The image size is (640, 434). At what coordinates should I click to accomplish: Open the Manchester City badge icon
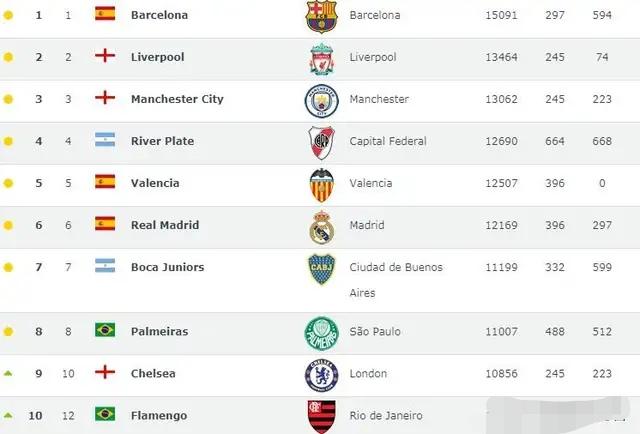click(322, 101)
